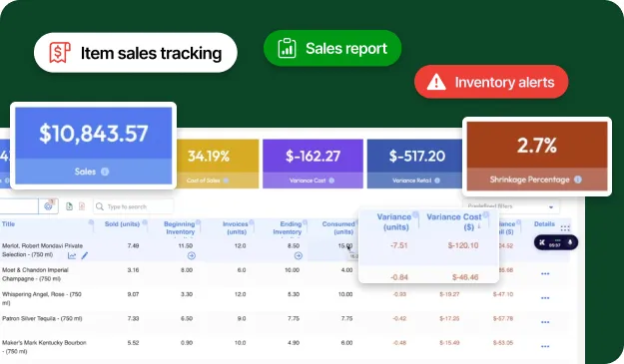624x364 pixels.
Task: Sort by Consumed (units) column header
Action: click(x=338, y=227)
